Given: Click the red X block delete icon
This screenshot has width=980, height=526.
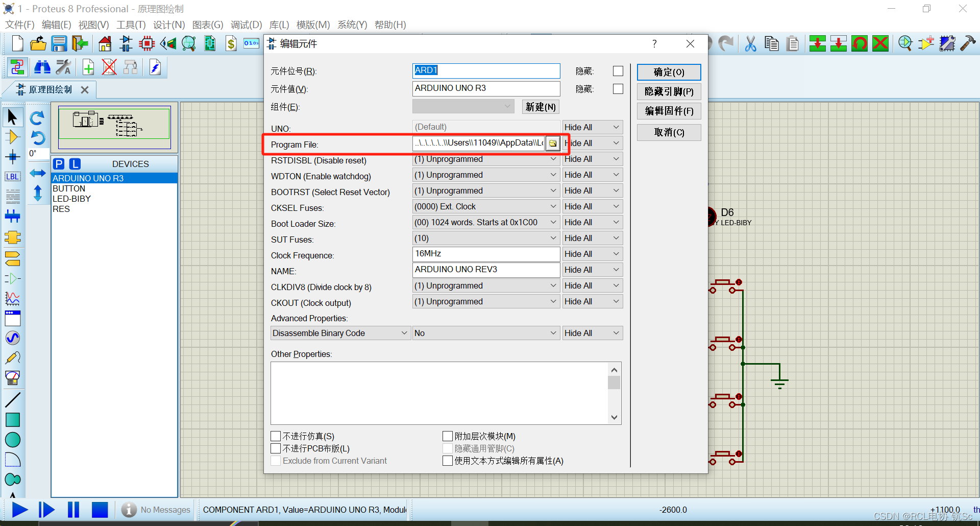Looking at the screenshot, I should click(880, 44).
